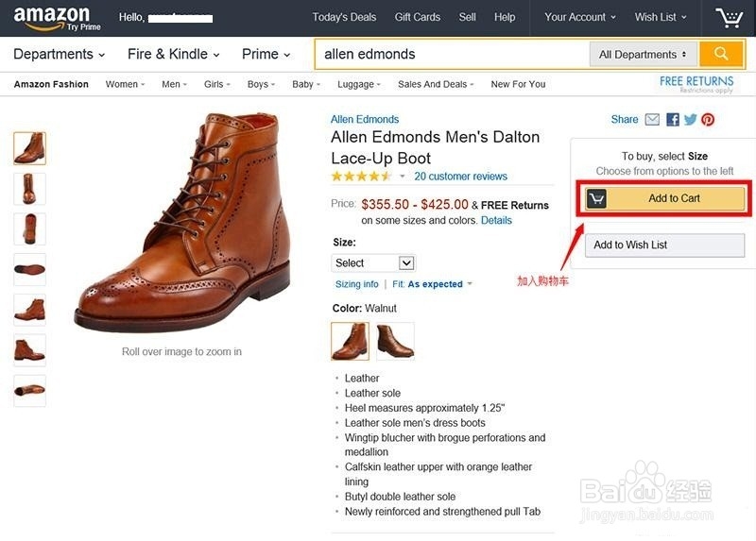The width and height of the screenshot is (756, 541).
Task: View the sole thumbnail image
Action: (x=30, y=269)
